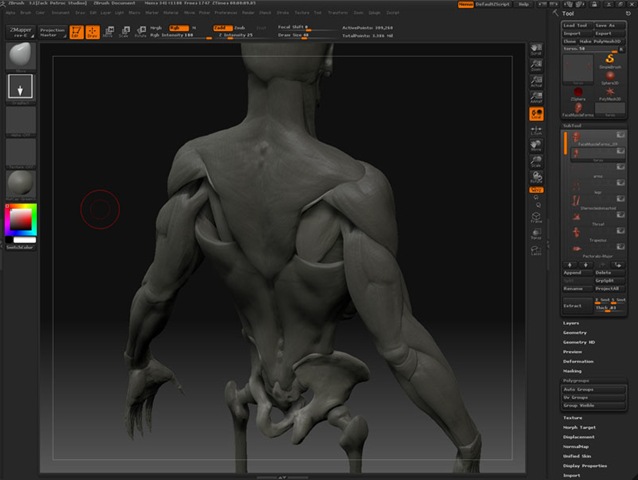Image resolution: width=638 pixels, height=480 pixels.
Task: Select the FaceMuscleForms tool icon
Action: point(578,110)
